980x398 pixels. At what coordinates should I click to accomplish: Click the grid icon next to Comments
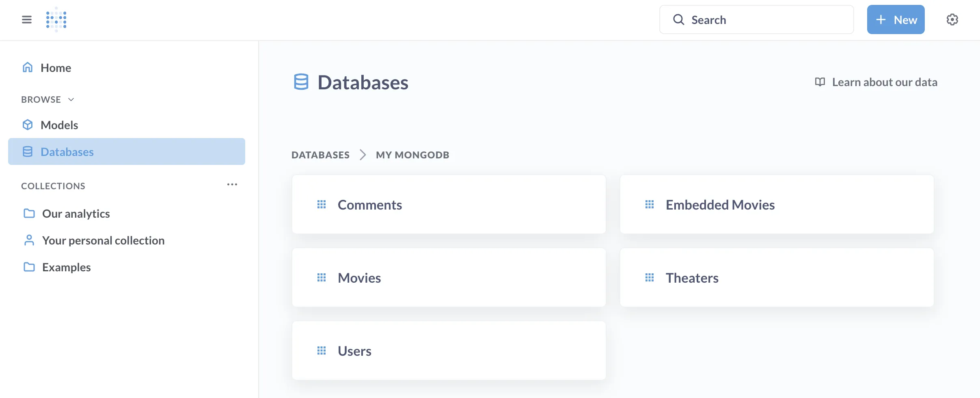pos(322,204)
